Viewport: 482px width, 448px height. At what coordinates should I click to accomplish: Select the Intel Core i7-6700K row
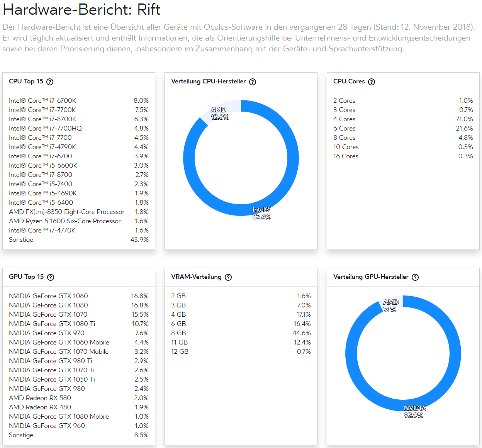click(79, 100)
